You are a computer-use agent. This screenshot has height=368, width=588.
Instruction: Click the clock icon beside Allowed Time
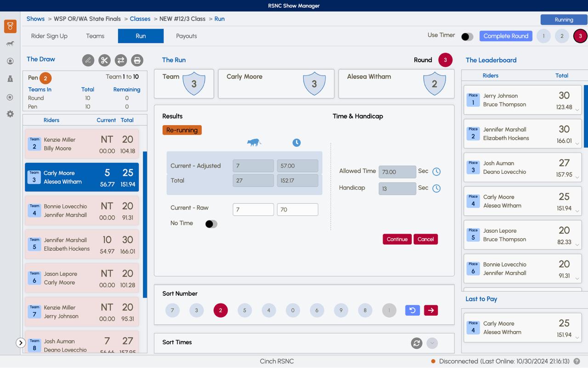point(436,172)
